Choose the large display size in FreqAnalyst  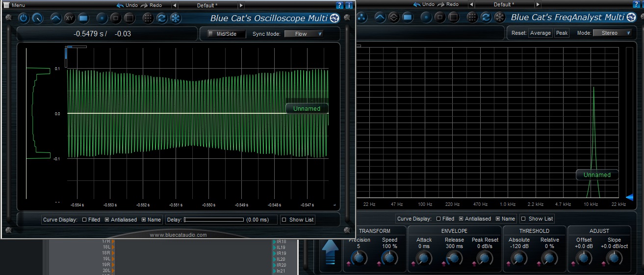point(454,18)
